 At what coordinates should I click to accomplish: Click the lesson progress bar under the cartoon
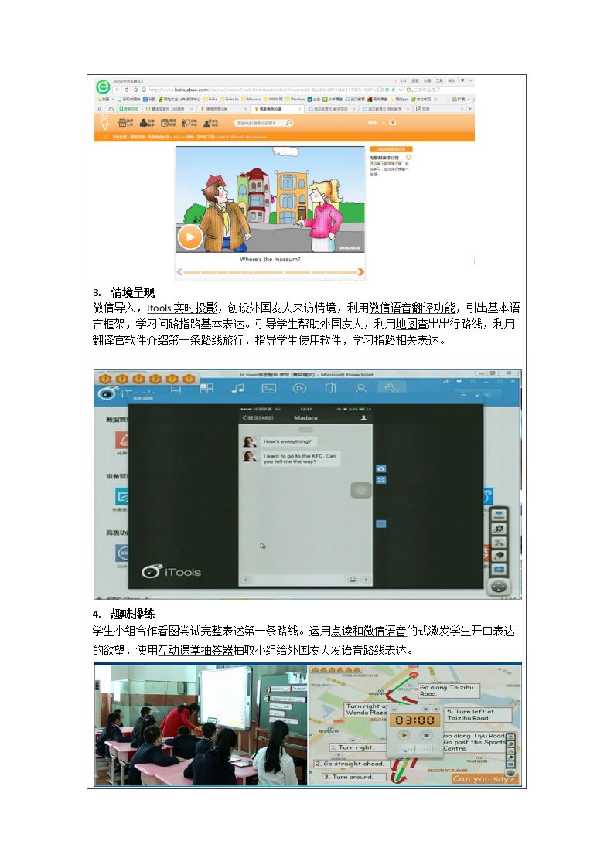[270, 272]
